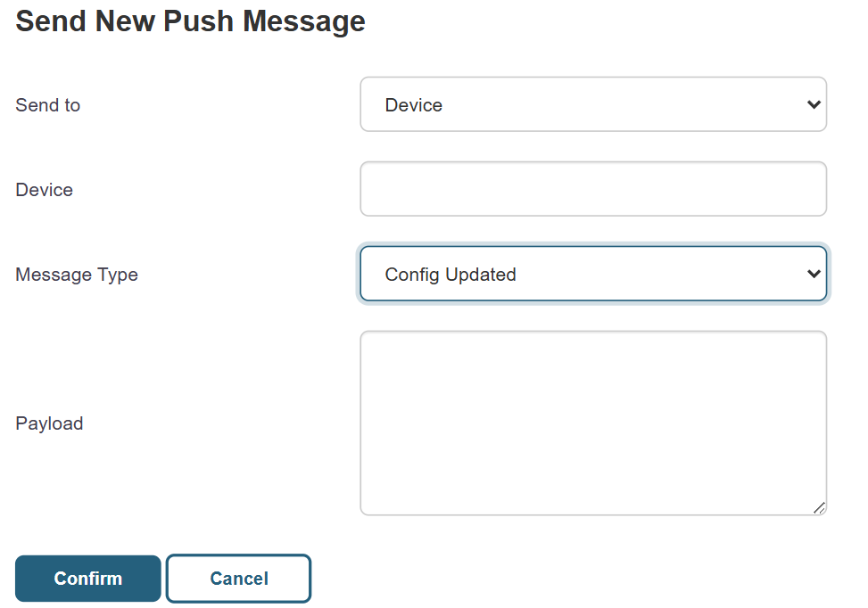The image size is (868, 608).
Task: Click the "Config Updated" selected value text
Action: tap(451, 275)
